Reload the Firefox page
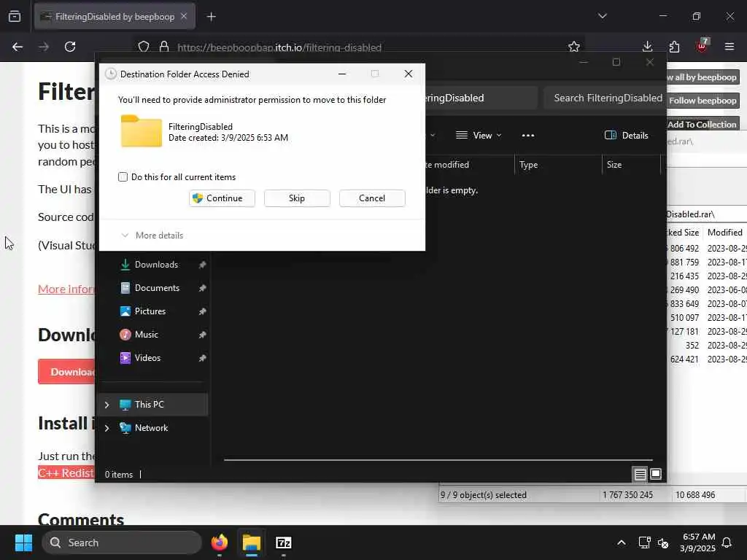 70,47
